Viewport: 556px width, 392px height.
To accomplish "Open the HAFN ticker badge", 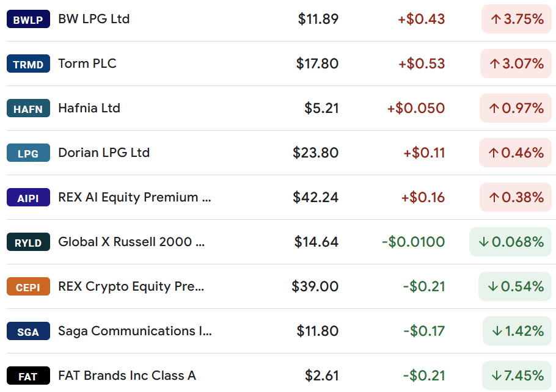I will (28, 108).
